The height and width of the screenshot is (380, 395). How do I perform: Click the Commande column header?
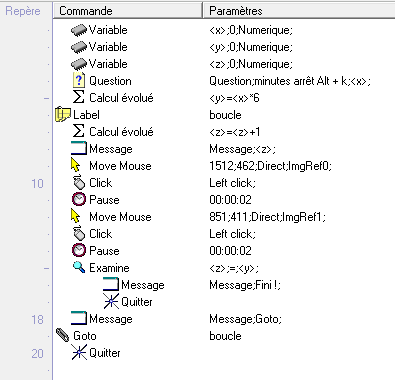coord(128,11)
